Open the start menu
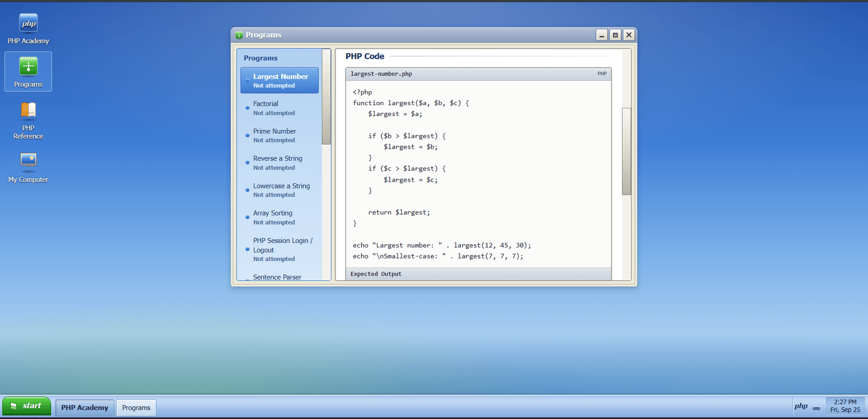Screen dimensions: 868x419 pyautogui.click(x=27, y=406)
